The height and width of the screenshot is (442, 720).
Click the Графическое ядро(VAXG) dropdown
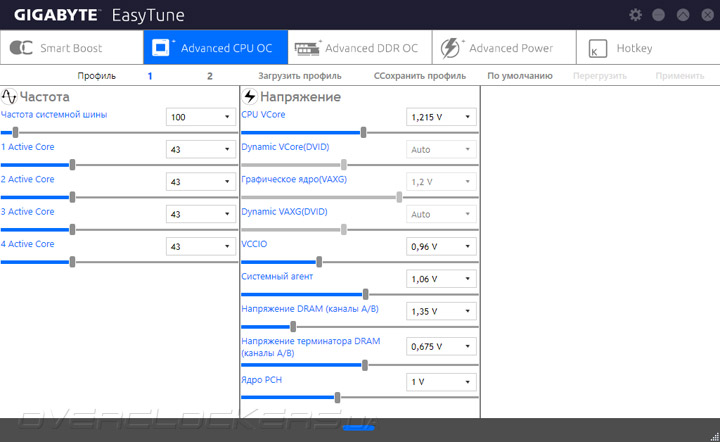(441, 182)
